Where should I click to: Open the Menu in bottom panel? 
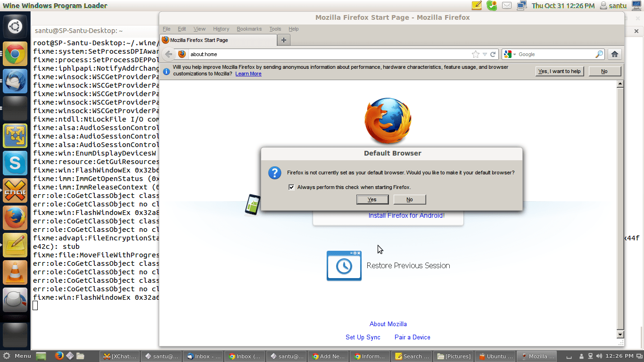tap(17, 356)
